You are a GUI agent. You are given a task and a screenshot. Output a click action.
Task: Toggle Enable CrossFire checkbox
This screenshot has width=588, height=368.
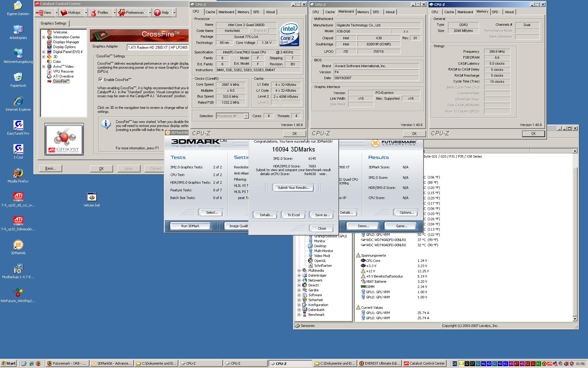(x=100, y=79)
